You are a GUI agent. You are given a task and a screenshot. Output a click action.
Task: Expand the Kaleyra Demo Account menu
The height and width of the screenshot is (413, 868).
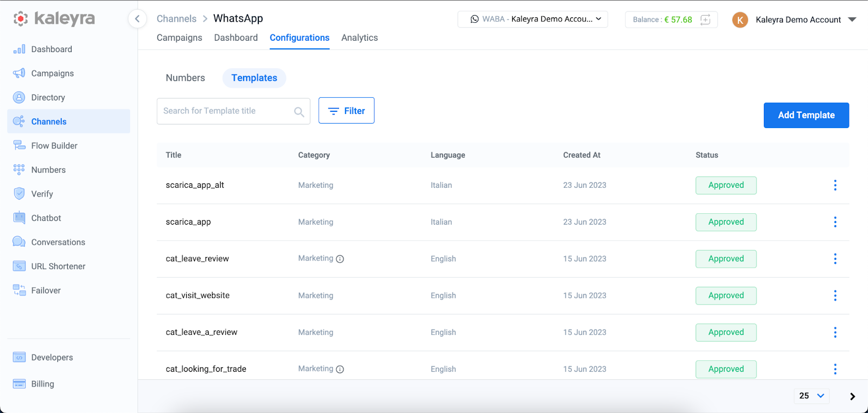pyautogui.click(x=852, y=20)
